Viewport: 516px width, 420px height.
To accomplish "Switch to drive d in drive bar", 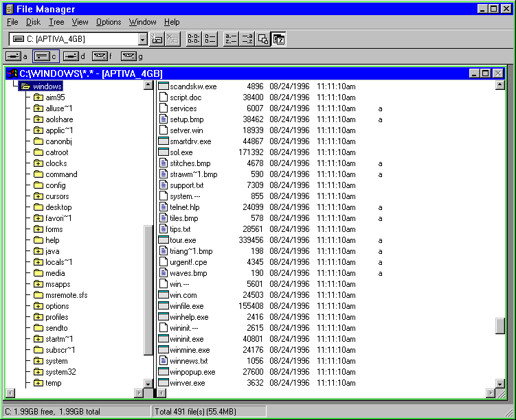I will coord(71,56).
